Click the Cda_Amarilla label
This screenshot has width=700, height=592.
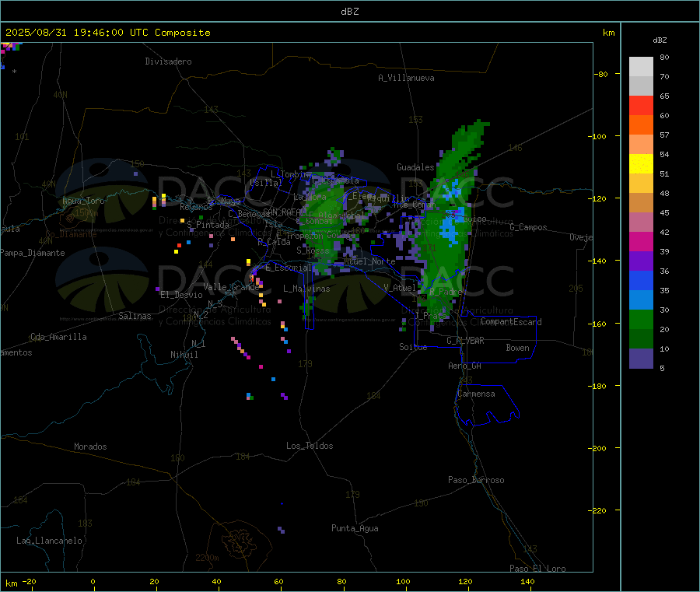tap(58, 337)
